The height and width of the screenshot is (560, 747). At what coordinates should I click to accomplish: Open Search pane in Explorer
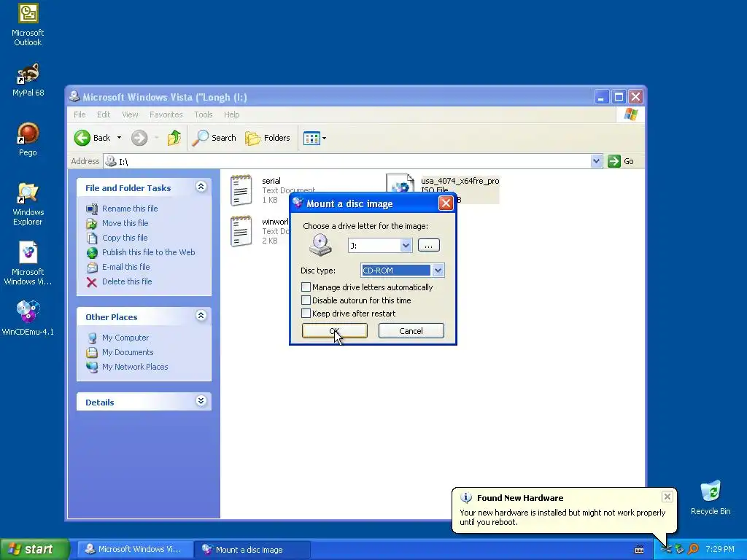click(x=214, y=138)
